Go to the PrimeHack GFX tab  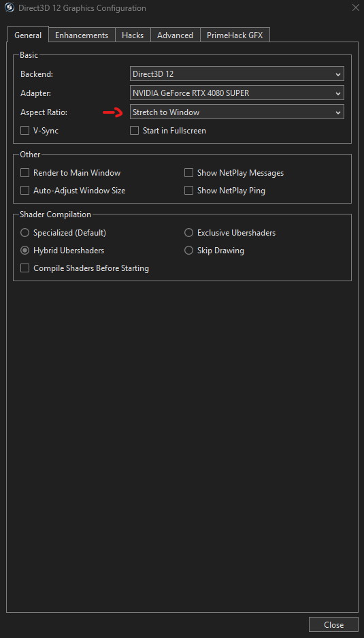point(235,35)
